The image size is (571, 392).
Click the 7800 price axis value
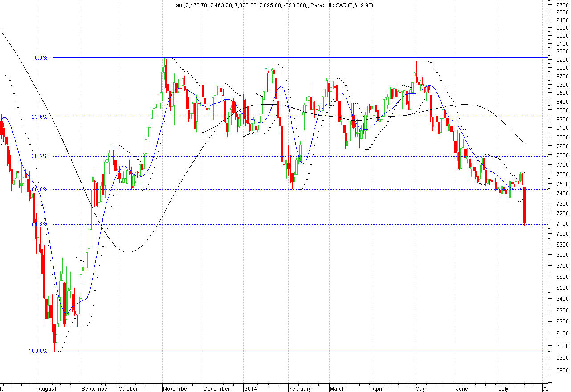(562, 155)
